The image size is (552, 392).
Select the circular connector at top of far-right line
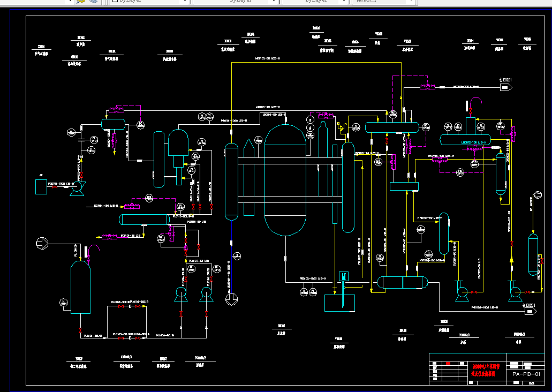coord(538,195)
